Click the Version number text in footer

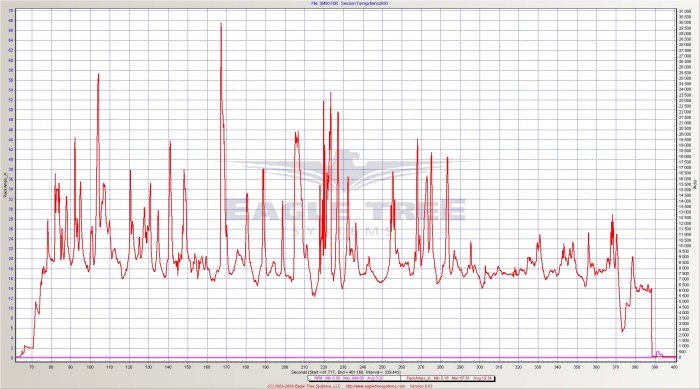pos(421,386)
